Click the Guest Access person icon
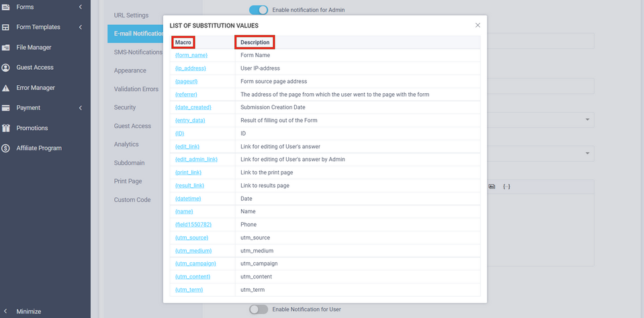 (x=6, y=68)
